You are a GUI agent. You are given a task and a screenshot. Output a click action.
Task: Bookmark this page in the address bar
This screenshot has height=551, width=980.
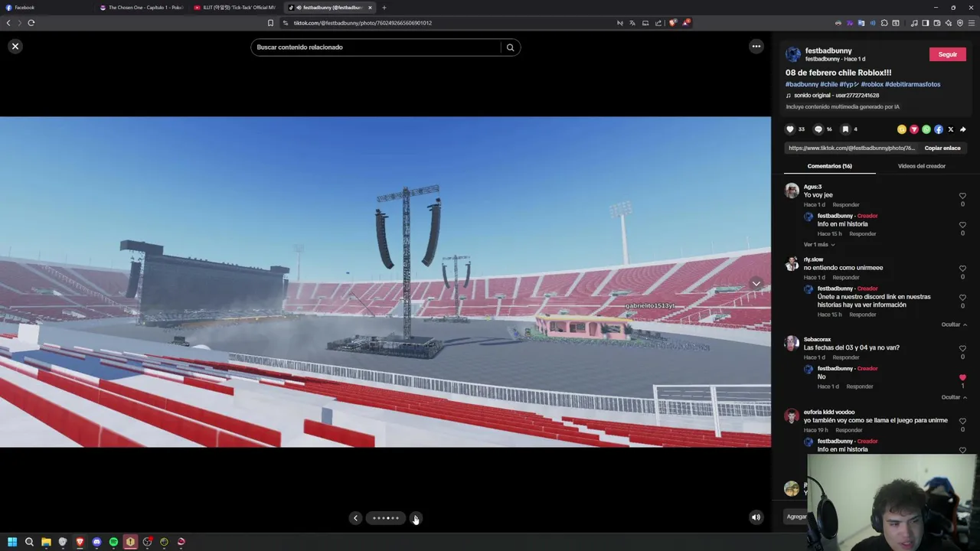click(x=270, y=23)
